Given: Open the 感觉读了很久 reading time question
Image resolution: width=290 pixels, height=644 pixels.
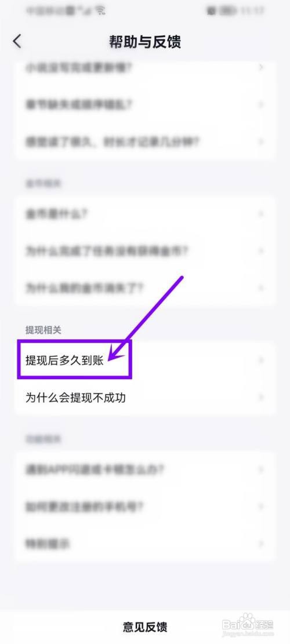Looking at the screenshot, I should (145, 142).
